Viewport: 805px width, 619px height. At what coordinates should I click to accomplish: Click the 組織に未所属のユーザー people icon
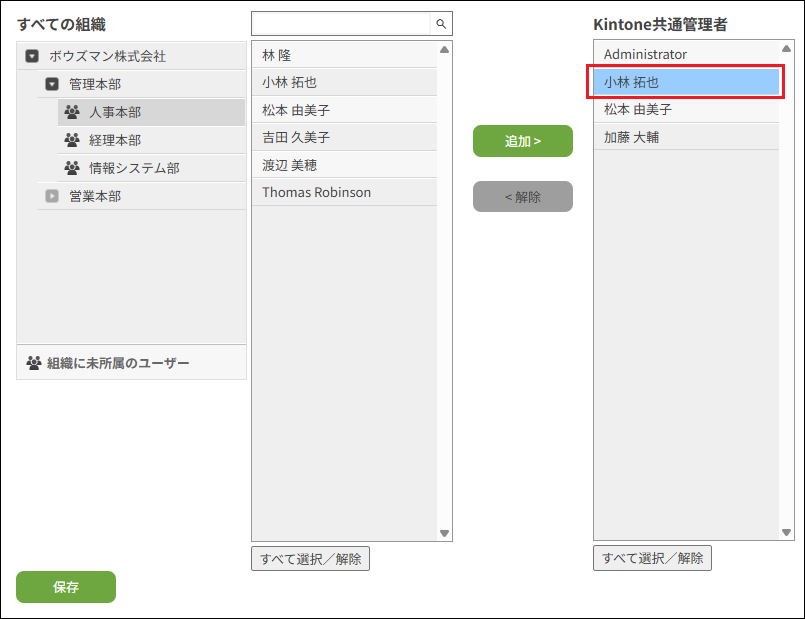(34, 363)
